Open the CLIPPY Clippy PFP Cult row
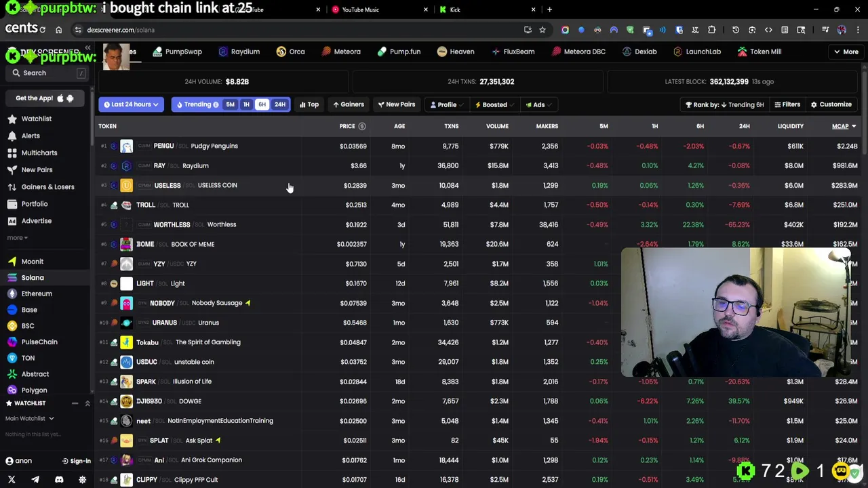 click(x=479, y=480)
